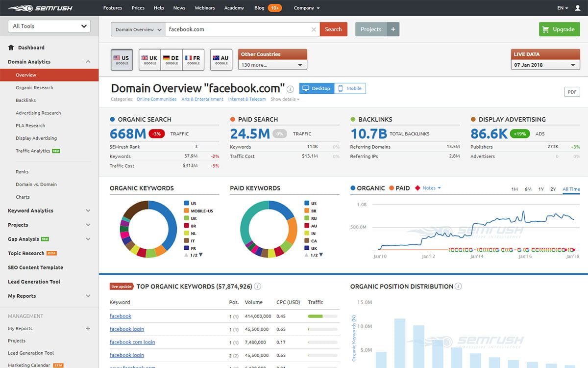Click the orange Search button
Screen dimensions: 588x368
click(x=333, y=29)
